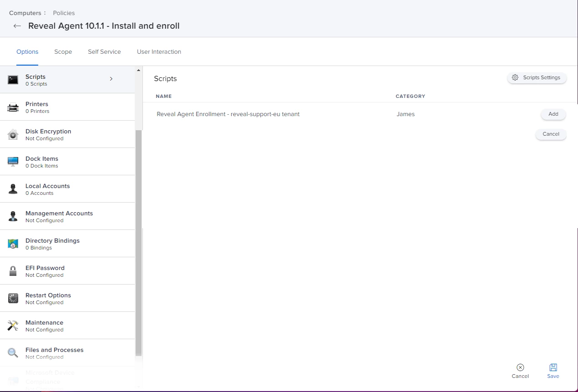Click policy title 'Reveal Agent 10.1.1 - Install and enroll'

point(104,26)
